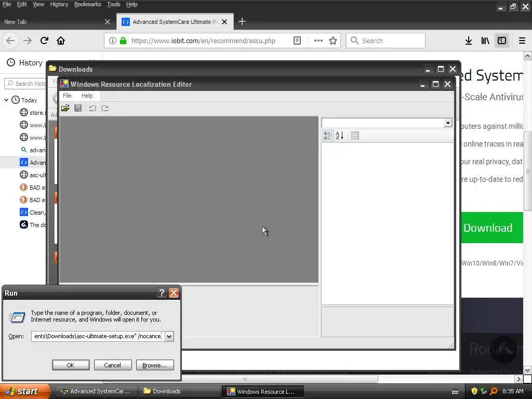Show site information icon in address bar
This screenshot has height=399, width=532.
pyautogui.click(x=113, y=41)
